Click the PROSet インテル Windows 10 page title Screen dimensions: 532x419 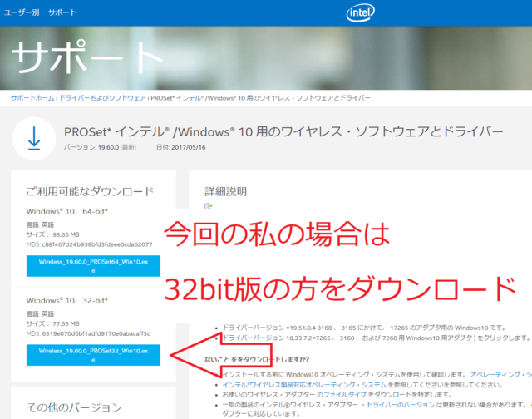[283, 131]
